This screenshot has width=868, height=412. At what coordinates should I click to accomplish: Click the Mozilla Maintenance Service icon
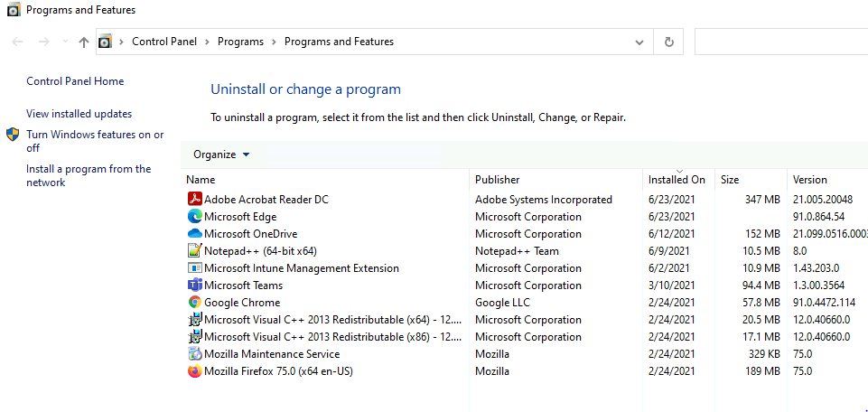tap(195, 353)
